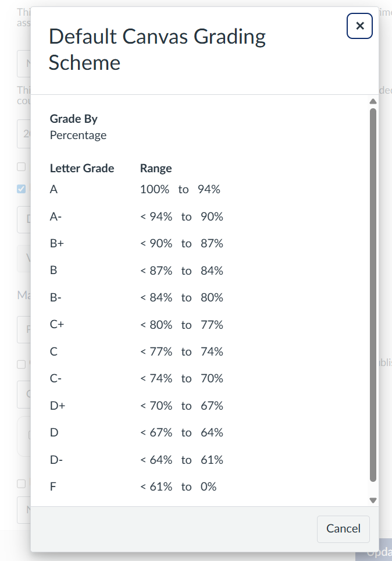This screenshot has width=392, height=561.
Task: Select the checkbox near the middle-left edge
Action: pyautogui.click(x=21, y=363)
